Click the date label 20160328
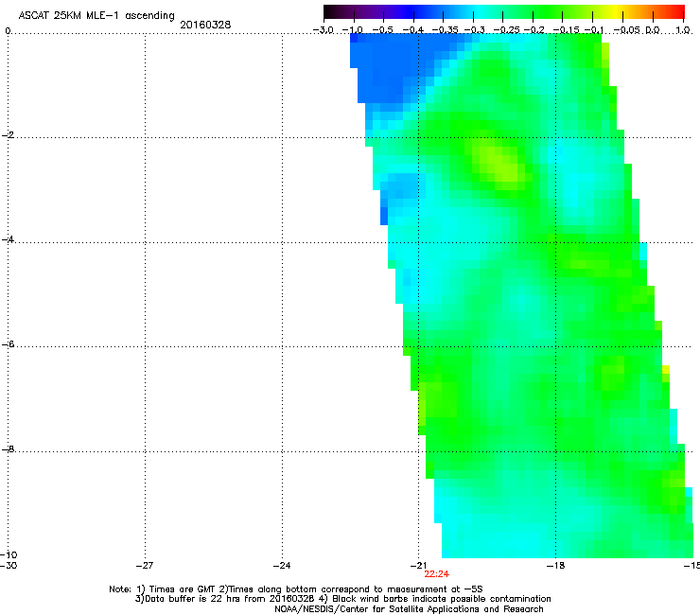Screen dimensions: 700x615 205,25
